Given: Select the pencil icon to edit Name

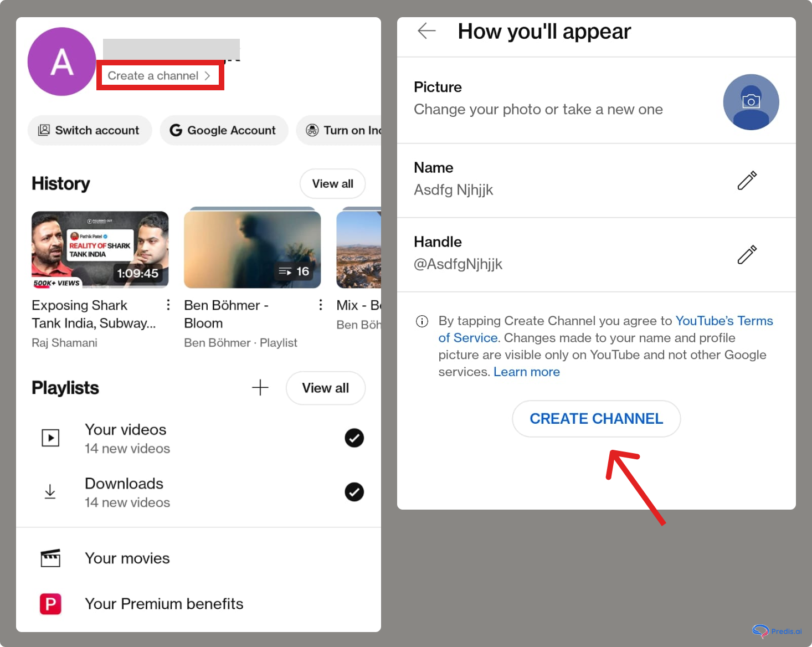Looking at the screenshot, I should 747,181.
